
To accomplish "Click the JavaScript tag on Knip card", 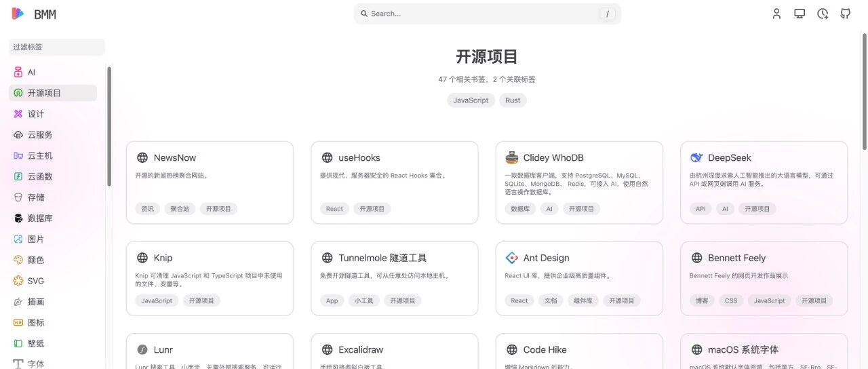I will (x=157, y=300).
